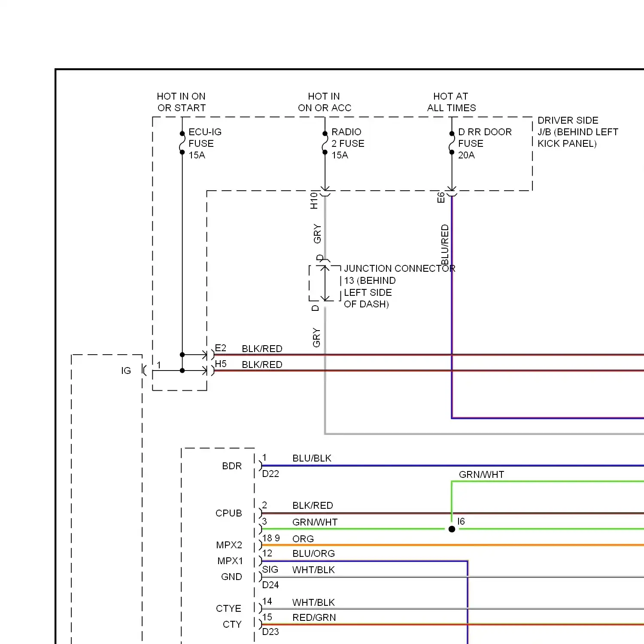This screenshot has width=644, height=644.
Task: Click the vertical BLU/RED wire label
Action: coord(445,245)
